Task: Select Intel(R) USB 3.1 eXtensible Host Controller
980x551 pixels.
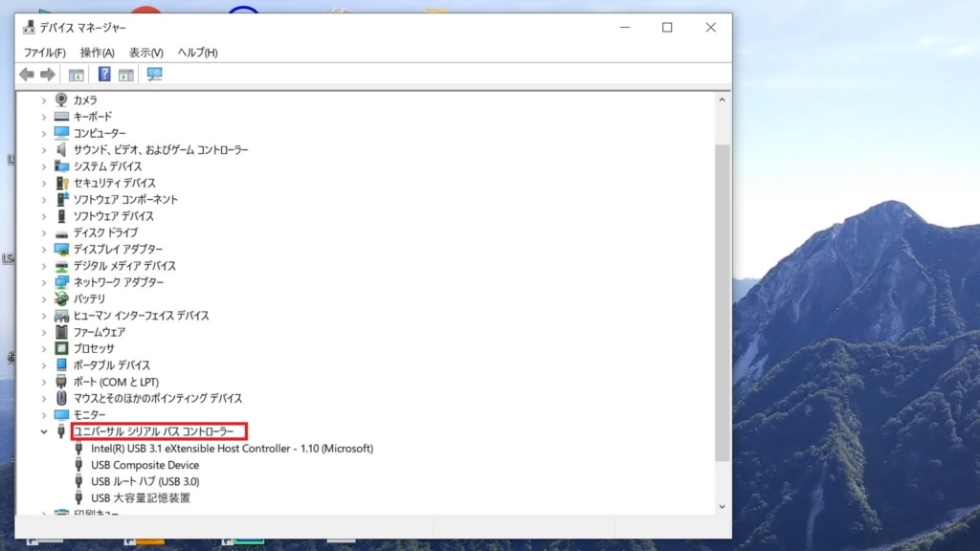Action: click(232, 449)
